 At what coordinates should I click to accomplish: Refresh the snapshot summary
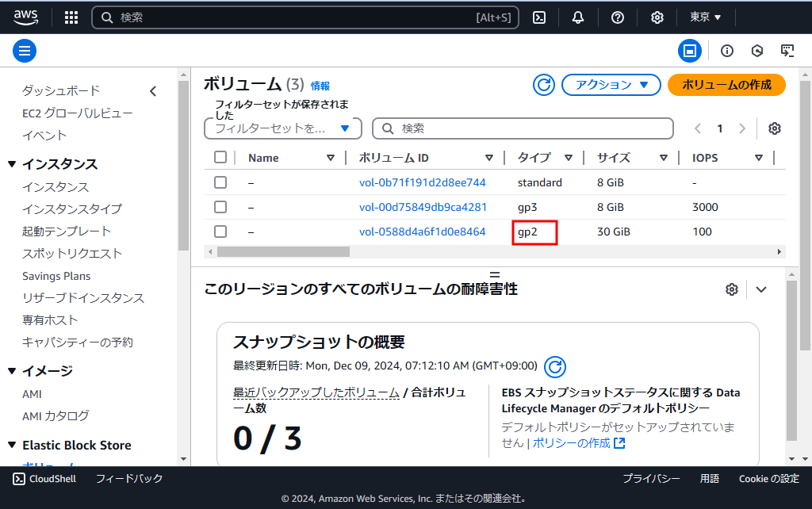[x=554, y=366]
